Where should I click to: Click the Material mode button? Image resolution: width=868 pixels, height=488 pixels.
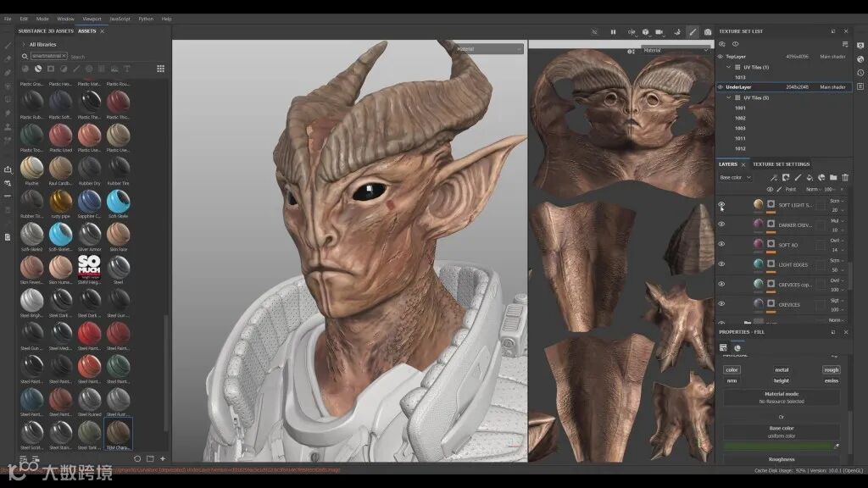pyautogui.click(x=781, y=397)
